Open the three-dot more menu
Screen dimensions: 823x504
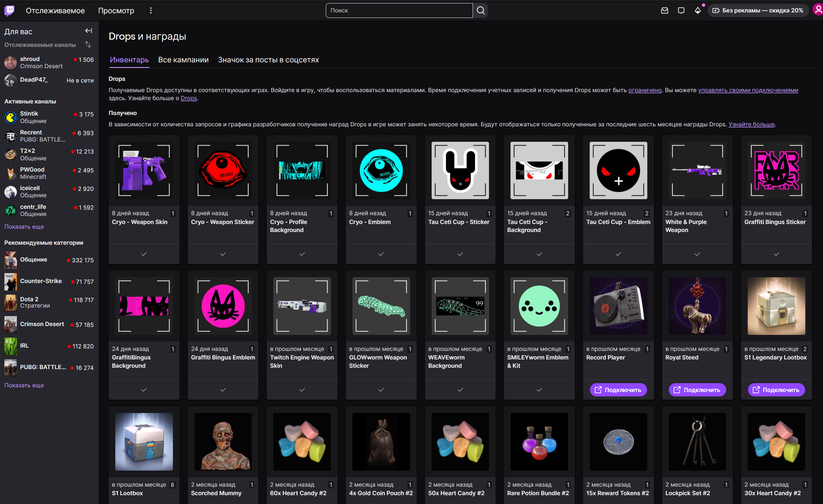tap(151, 10)
